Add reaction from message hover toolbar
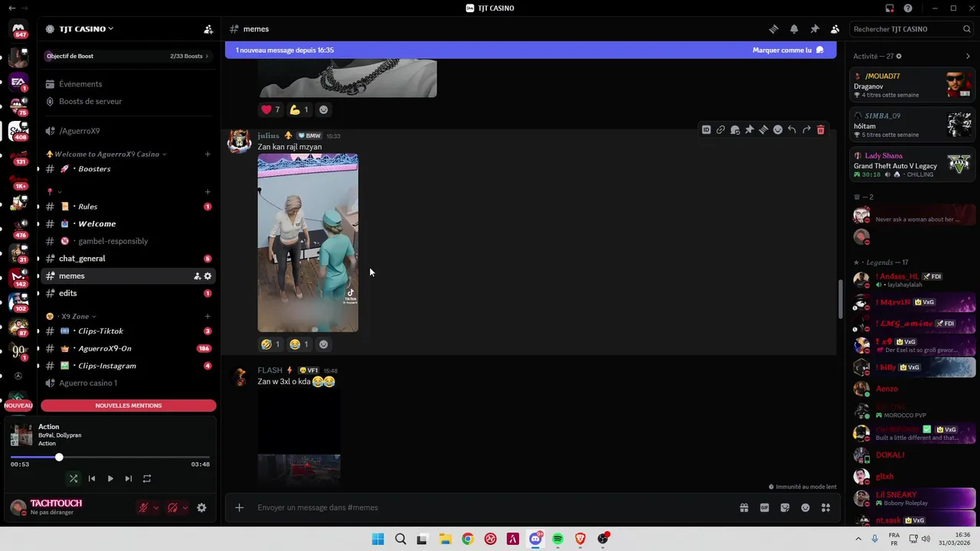 pos(778,130)
